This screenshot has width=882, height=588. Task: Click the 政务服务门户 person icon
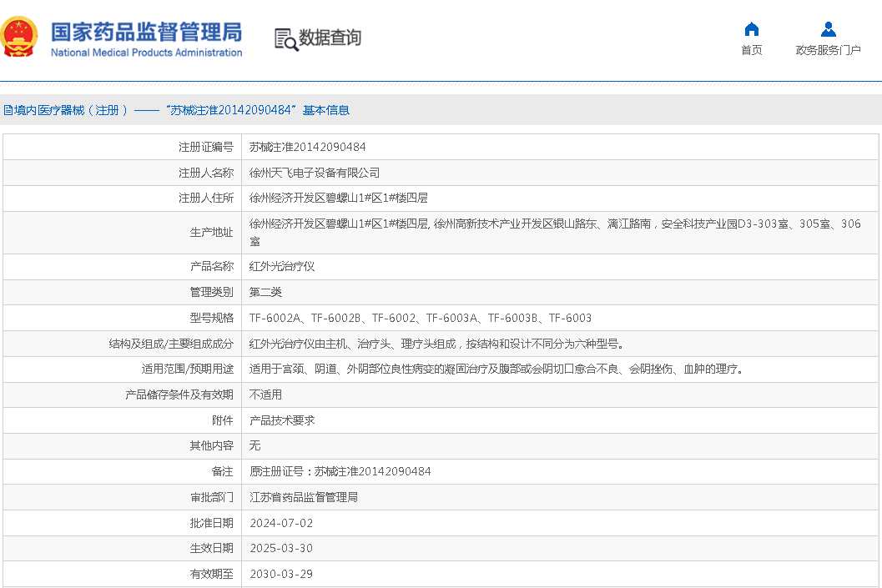(828, 30)
